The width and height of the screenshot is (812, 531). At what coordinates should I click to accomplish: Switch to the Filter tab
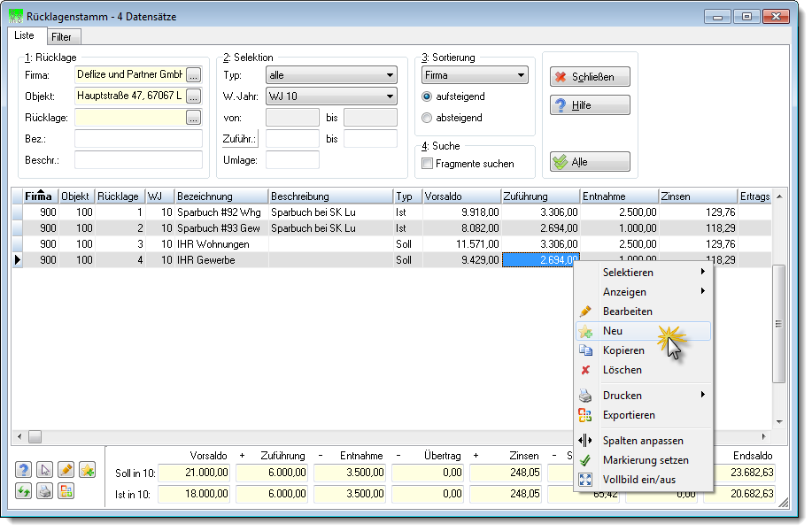(x=62, y=37)
